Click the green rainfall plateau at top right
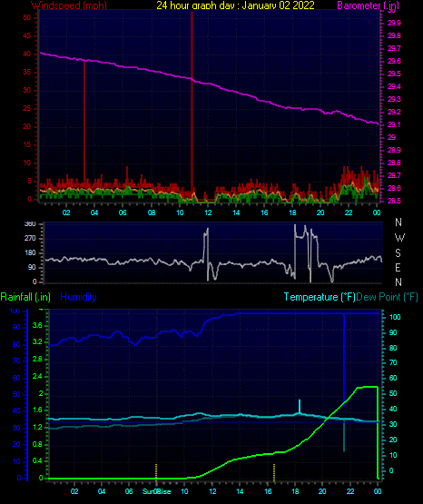The image size is (423, 504). click(367, 387)
